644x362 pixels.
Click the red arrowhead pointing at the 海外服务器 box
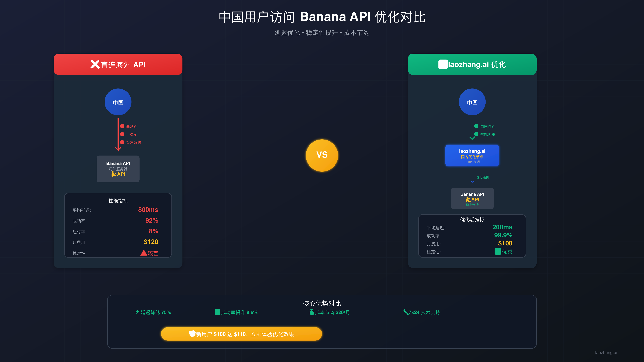pos(118,149)
